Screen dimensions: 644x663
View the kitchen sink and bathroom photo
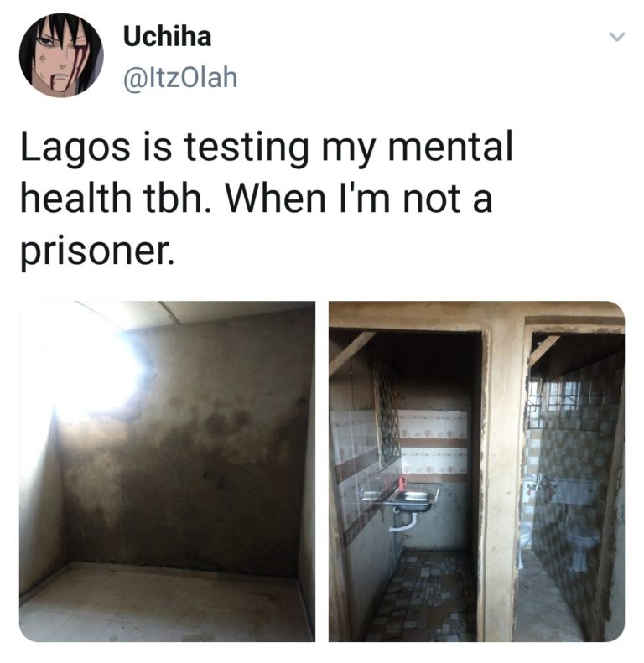coord(476,471)
